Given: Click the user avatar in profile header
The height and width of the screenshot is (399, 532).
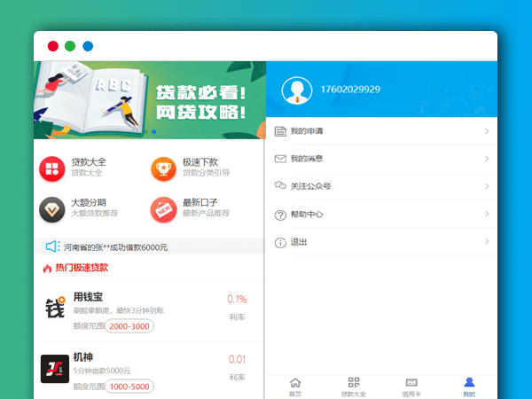Looking at the screenshot, I should tap(297, 90).
